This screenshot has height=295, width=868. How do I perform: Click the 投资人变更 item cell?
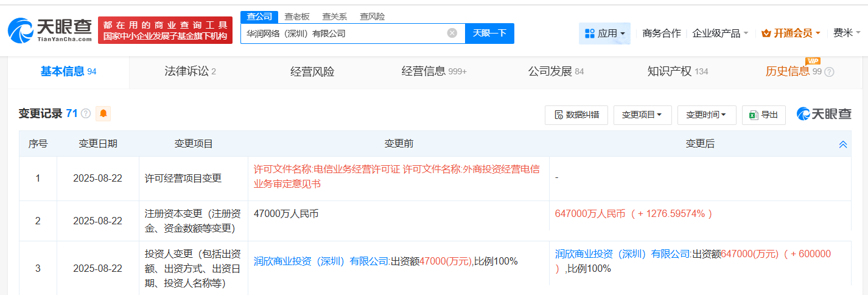(194, 268)
